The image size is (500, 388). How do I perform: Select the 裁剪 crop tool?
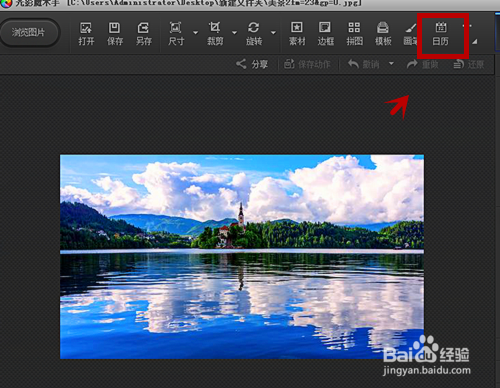point(215,33)
